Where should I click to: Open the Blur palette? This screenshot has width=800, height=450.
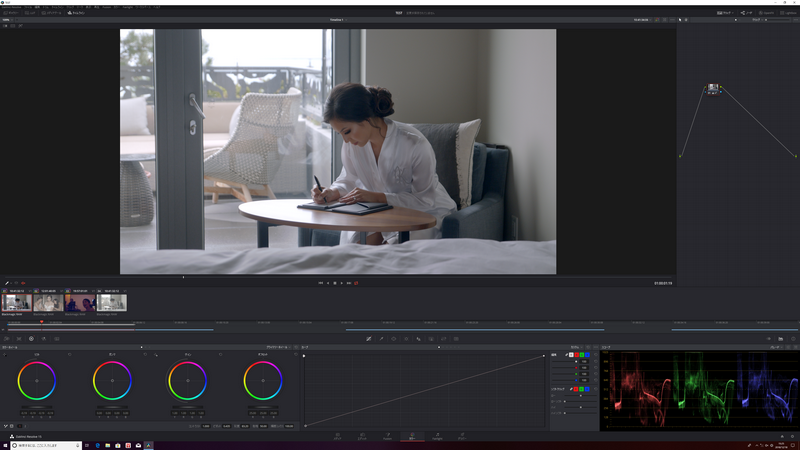(419, 339)
